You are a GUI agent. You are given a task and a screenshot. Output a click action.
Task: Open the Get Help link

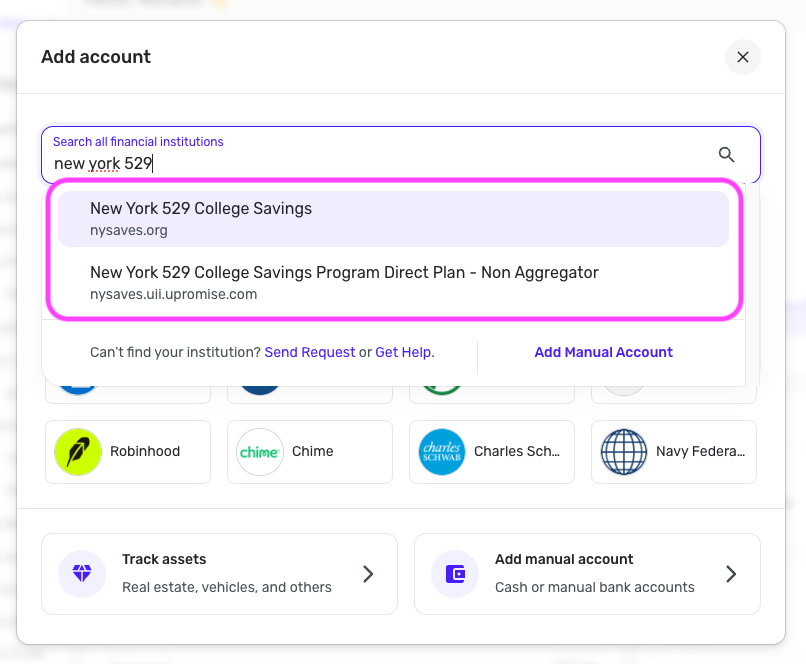404,352
